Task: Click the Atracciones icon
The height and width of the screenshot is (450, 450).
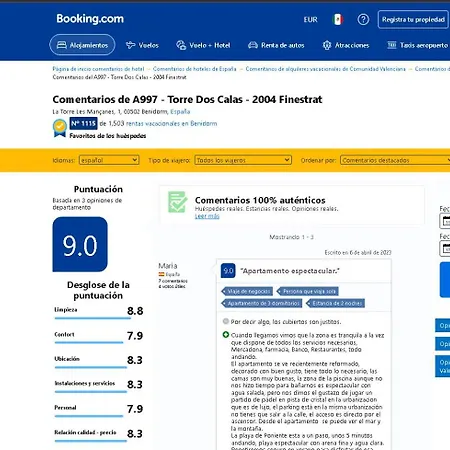Action: pos(327,45)
